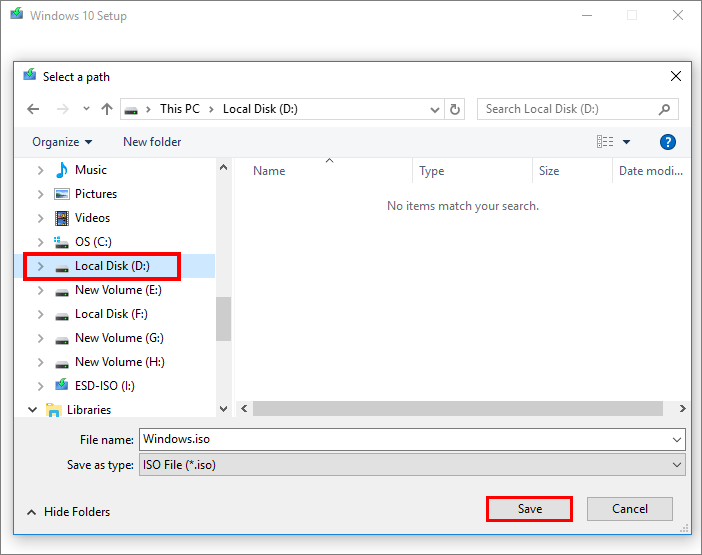Click the File name input field
The height and width of the screenshot is (555, 702).
coord(405,440)
